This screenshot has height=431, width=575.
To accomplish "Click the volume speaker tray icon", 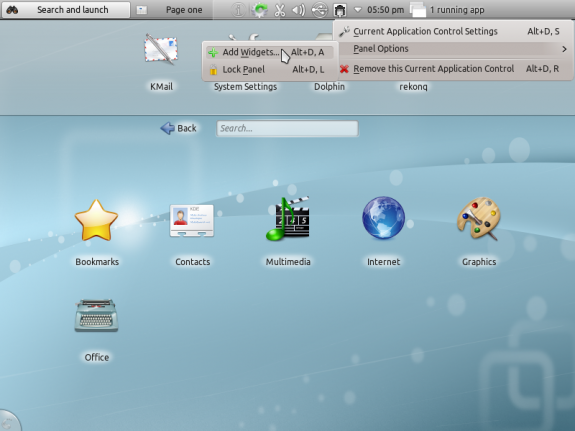I will tap(299, 10).
